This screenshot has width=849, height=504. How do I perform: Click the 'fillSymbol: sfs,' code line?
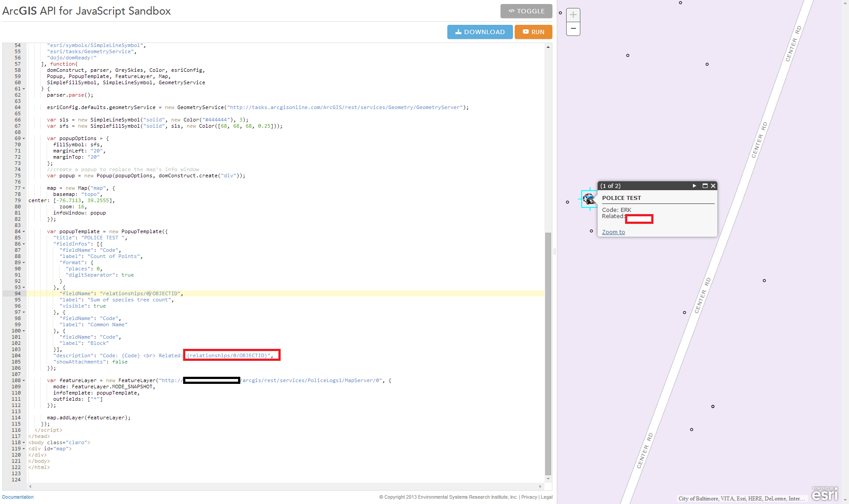click(x=78, y=145)
